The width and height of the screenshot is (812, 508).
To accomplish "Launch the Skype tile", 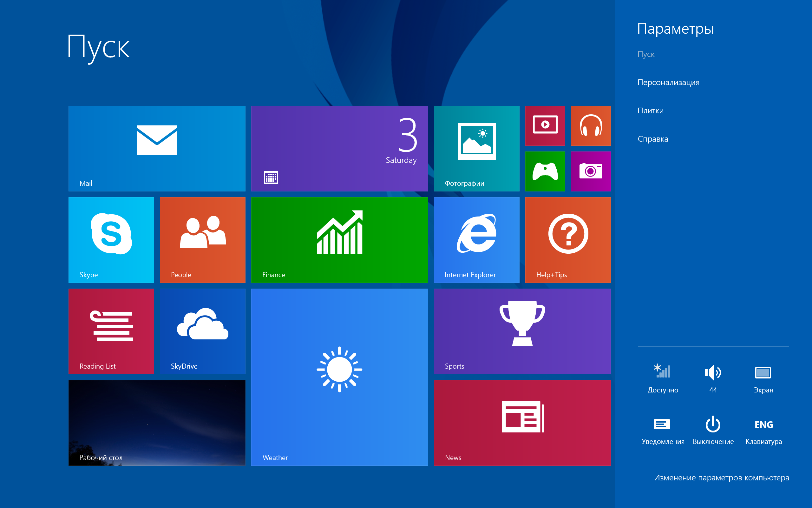I will click(x=111, y=240).
